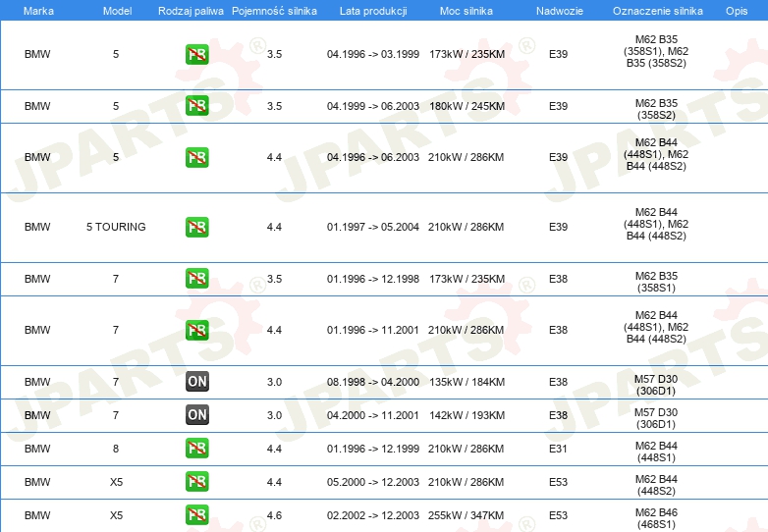Click the Model column header
The height and width of the screenshot is (532, 768).
(x=117, y=11)
